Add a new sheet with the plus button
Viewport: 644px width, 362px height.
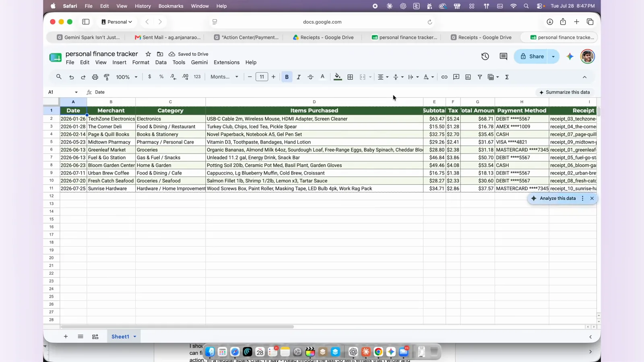(66, 337)
